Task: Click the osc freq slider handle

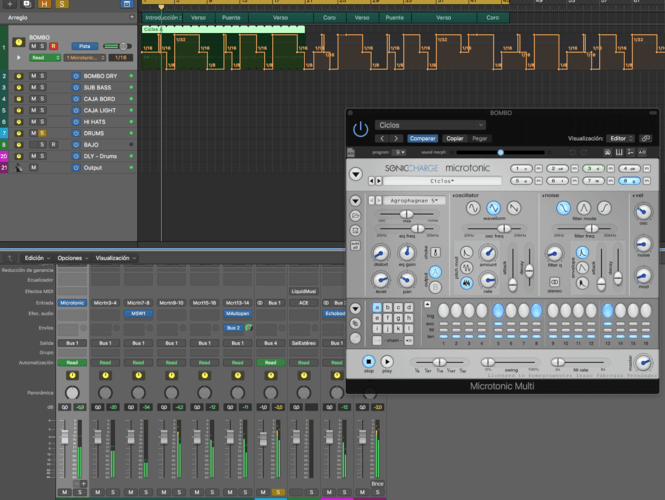Action: pyautogui.click(x=503, y=229)
